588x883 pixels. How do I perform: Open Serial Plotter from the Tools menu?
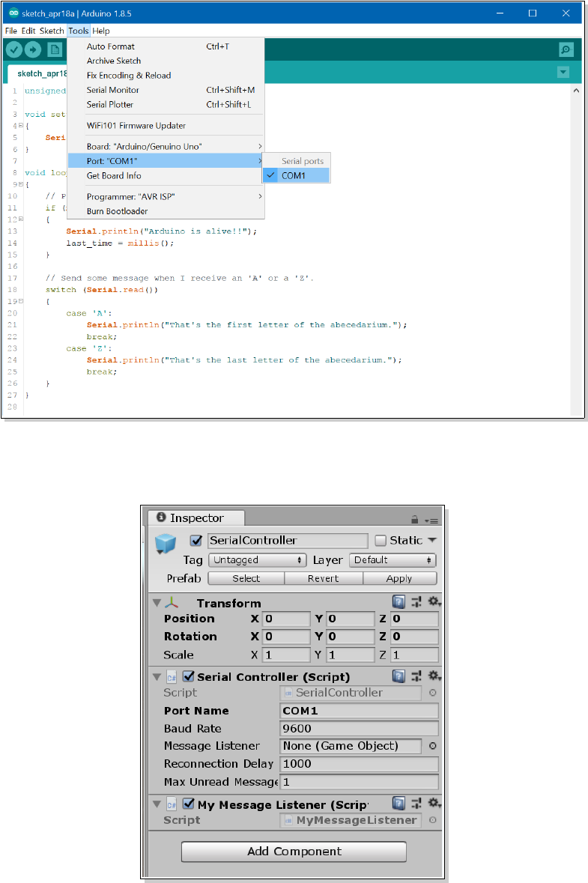(166, 105)
